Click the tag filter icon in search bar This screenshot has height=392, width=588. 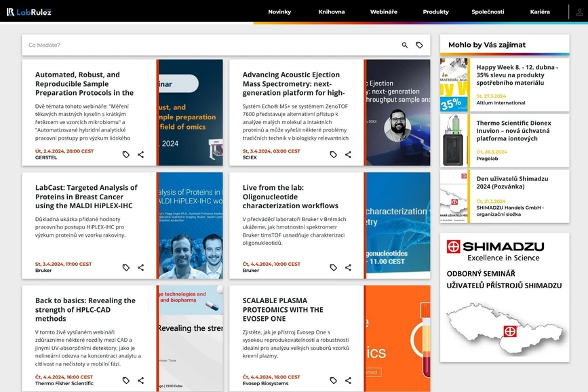(419, 45)
